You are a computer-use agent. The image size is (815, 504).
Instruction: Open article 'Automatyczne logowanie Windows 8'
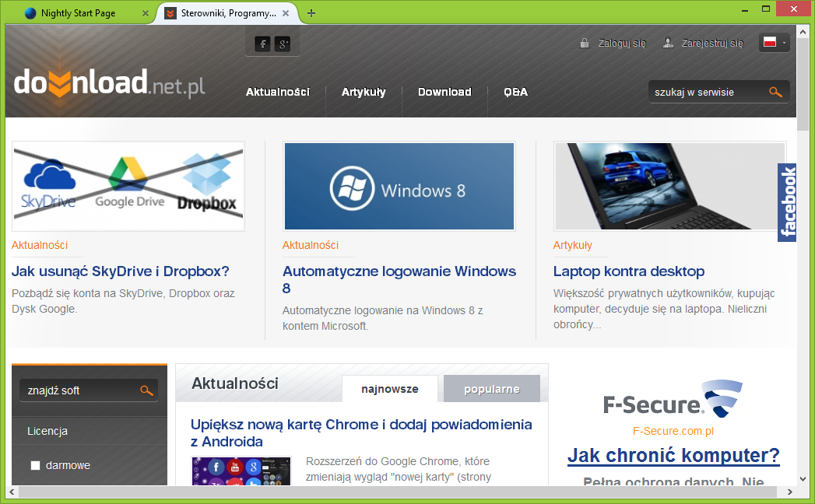[399, 279]
